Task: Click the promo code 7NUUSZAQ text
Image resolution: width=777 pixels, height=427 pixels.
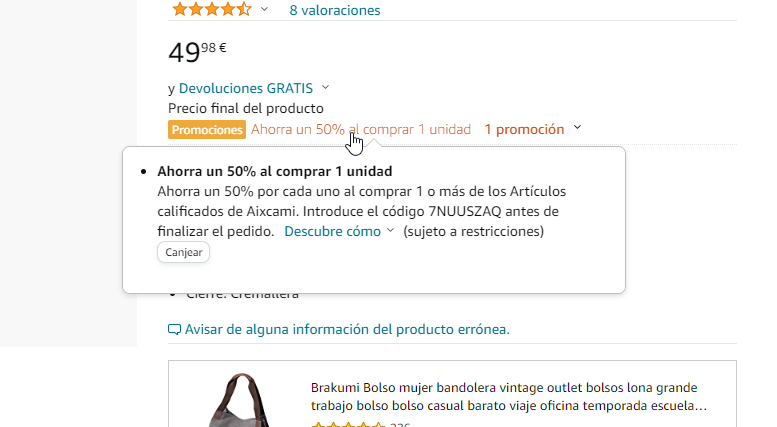Action: [x=465, y=212]
